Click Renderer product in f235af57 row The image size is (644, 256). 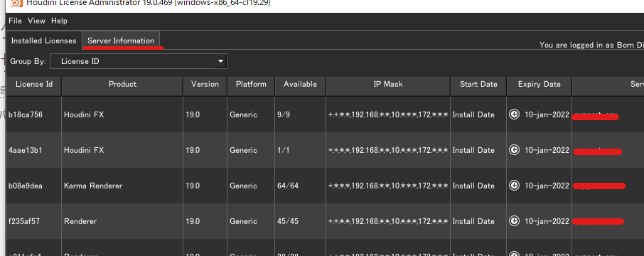point(122,221)
